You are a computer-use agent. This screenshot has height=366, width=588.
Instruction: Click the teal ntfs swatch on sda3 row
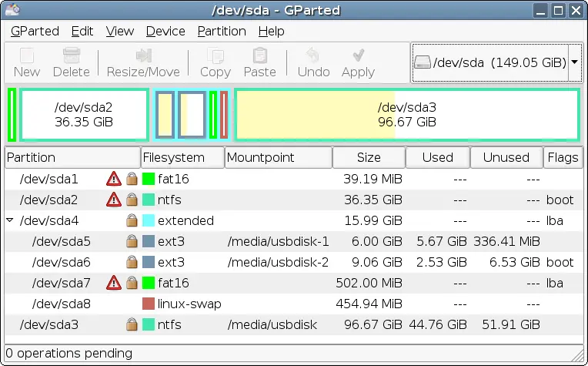(x=149, y=324)
